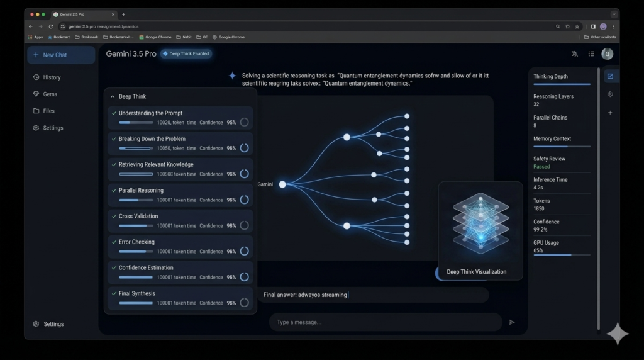Open the Apps bookmark shortcut
Screen dimensions: 644x360
tap(35, 37)
